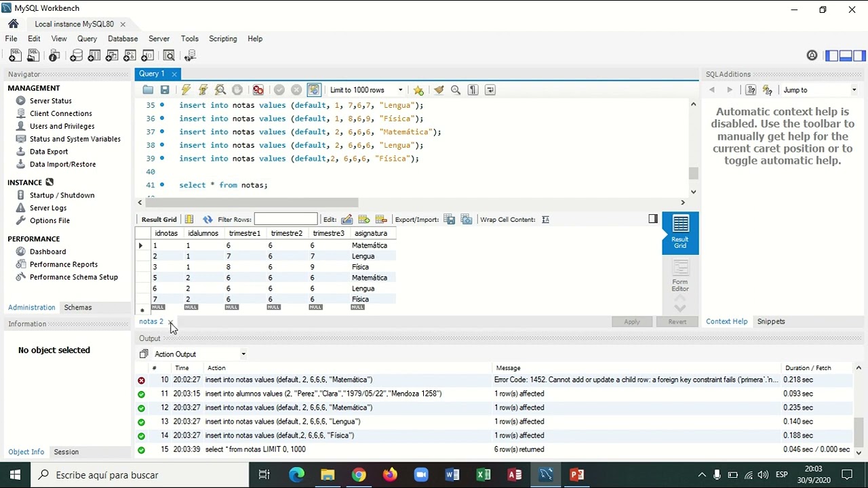The height and width of the screenshot is (488, 868).
Task: Toggle stop-on-error script execution icon
Action: [258, 89]
